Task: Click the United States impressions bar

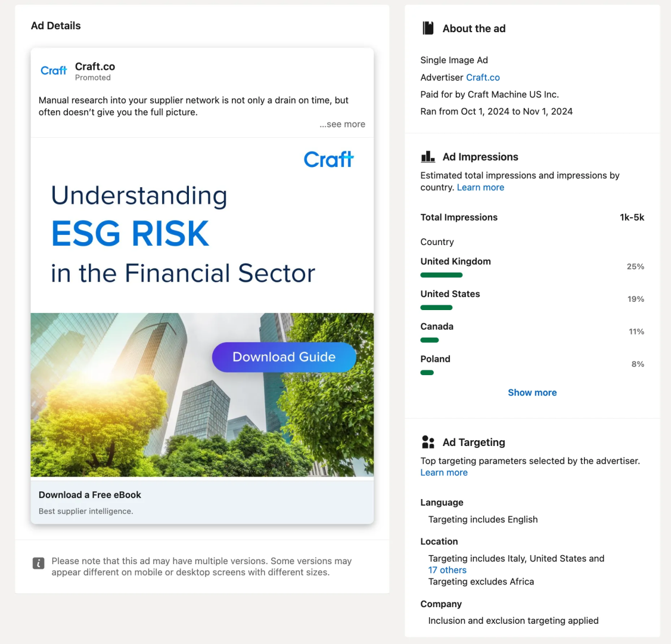Action: [436, 308]
